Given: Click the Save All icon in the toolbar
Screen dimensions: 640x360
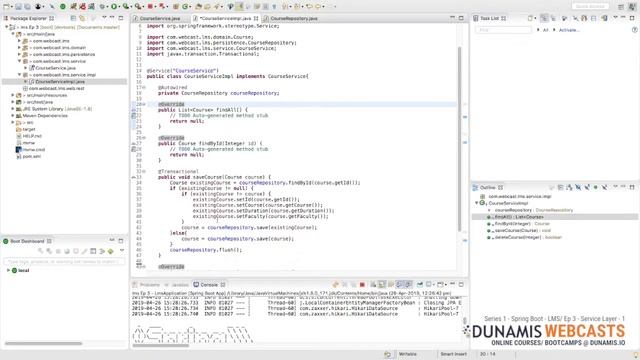Looking at the screenshot, I should point(27,7).
